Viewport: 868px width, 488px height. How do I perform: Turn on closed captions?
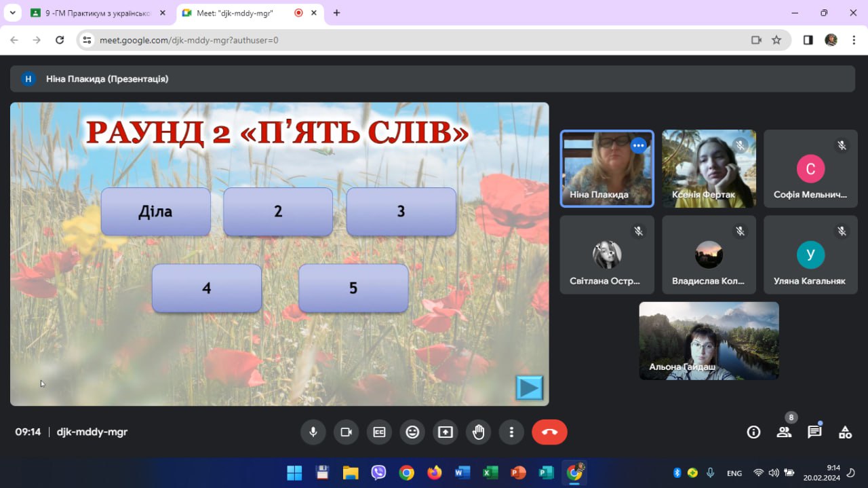point(379,432)
